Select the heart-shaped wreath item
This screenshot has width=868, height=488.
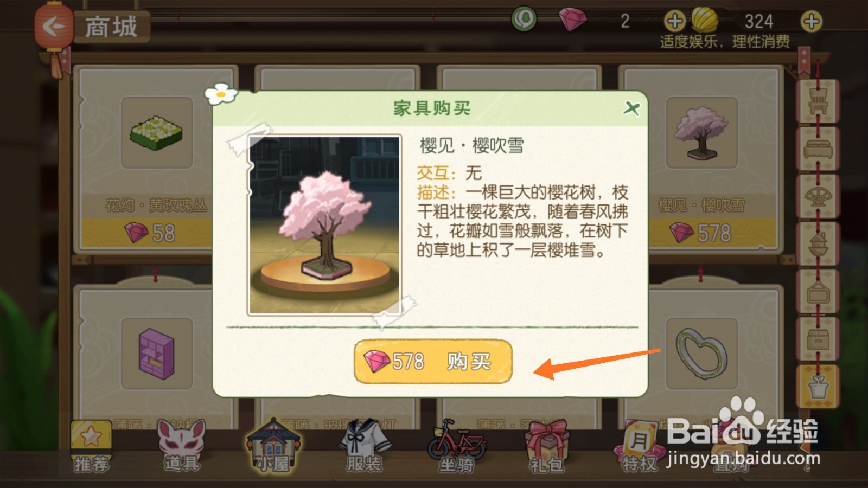click(x=701, y=354)
